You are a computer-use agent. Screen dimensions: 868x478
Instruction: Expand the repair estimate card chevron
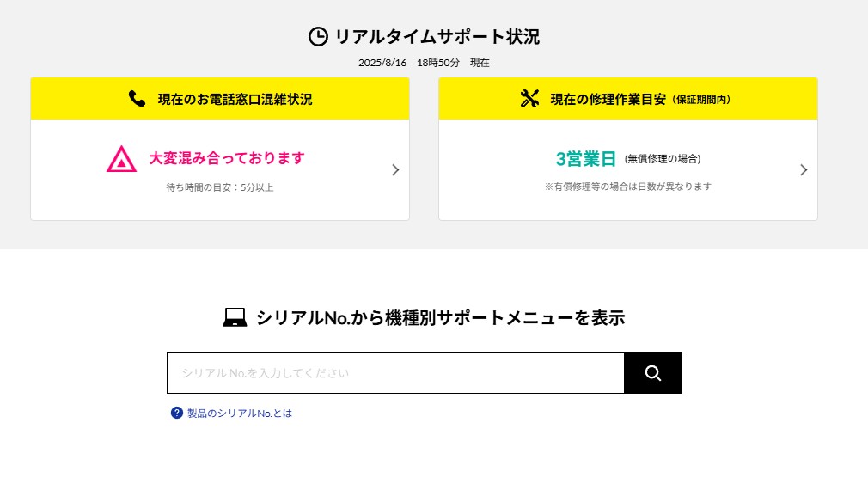point(804,170)
